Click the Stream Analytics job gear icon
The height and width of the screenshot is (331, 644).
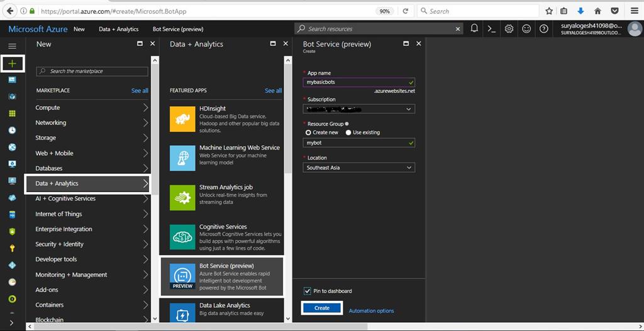point(182,197)
